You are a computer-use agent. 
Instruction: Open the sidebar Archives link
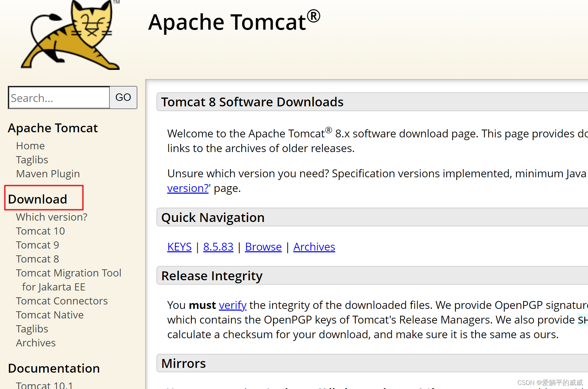click(35, 343)
